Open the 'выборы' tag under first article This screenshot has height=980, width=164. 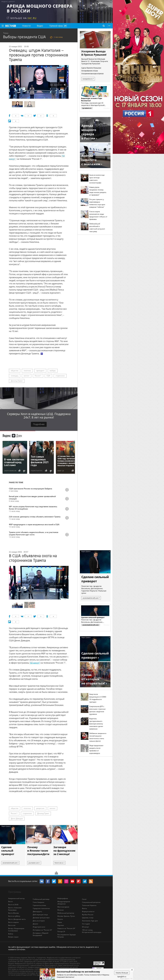tap(53, 371)
